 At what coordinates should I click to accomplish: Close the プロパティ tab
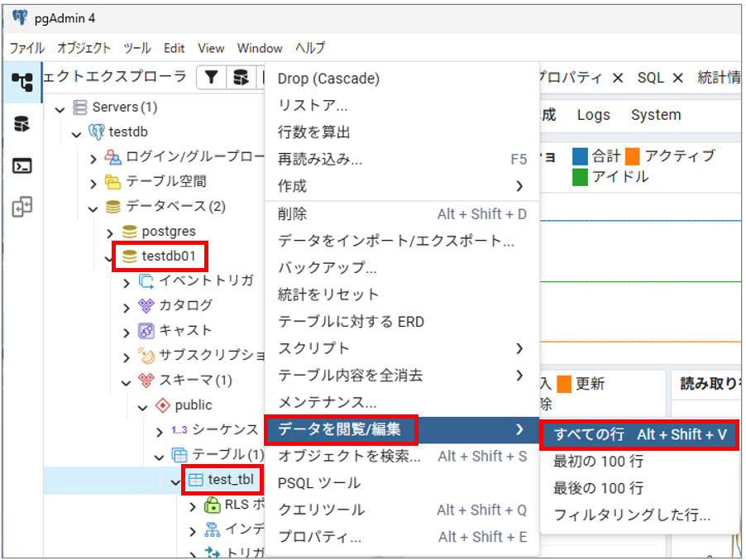[618, 78]
